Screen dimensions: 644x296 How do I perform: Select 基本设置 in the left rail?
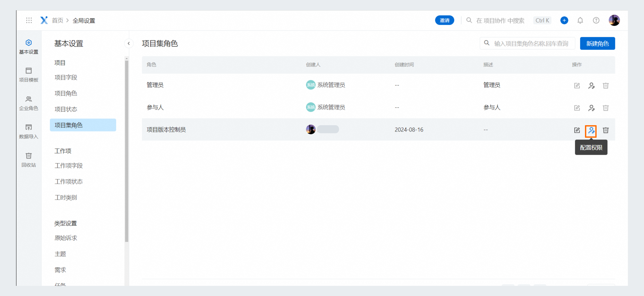pyautogui.click(x=29, y=47)
